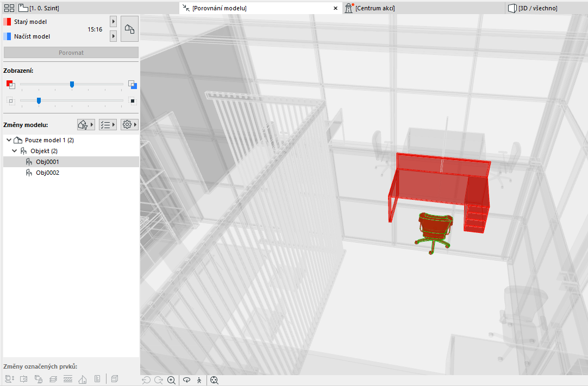The image size is (588, 386).
Task: Click the previous view arrow icon
Action: (x=146, y=380)
